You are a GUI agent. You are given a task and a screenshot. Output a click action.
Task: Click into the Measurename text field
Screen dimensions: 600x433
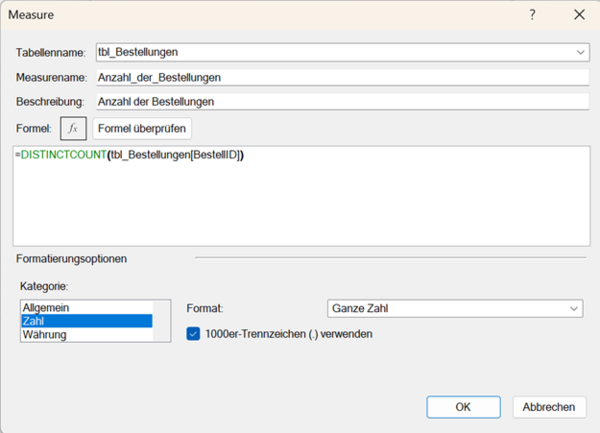point(340,76)
